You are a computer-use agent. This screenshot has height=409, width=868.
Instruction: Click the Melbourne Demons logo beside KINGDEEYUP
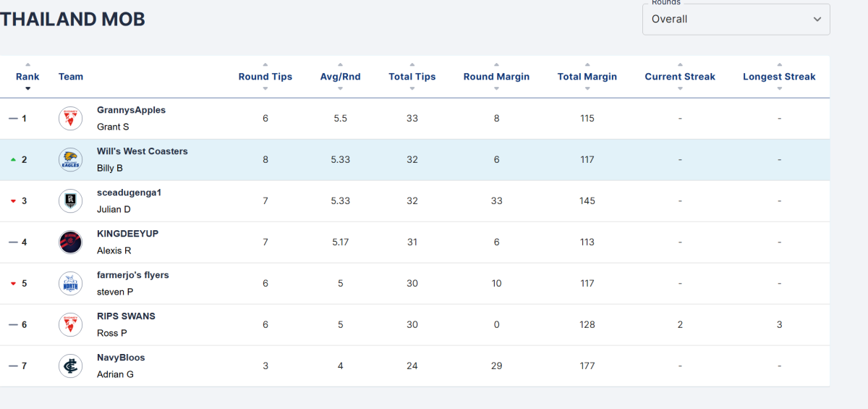point(70,243)
